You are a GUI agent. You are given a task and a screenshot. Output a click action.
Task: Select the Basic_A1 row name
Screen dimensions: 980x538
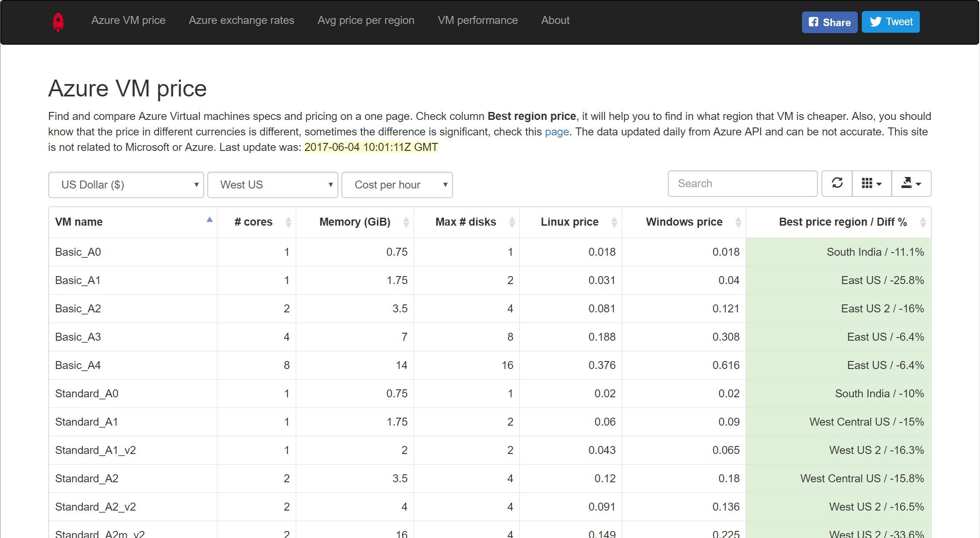78,281
